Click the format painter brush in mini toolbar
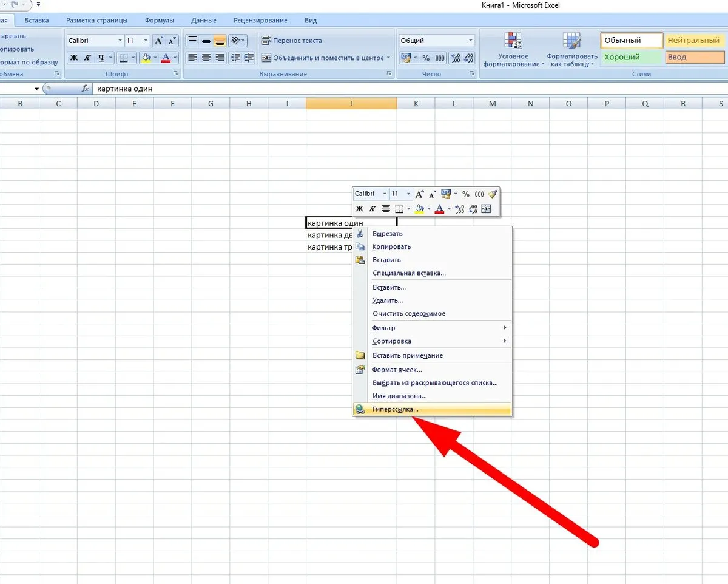728x584 pixels. pyautogui.click(x=492, y=194)
